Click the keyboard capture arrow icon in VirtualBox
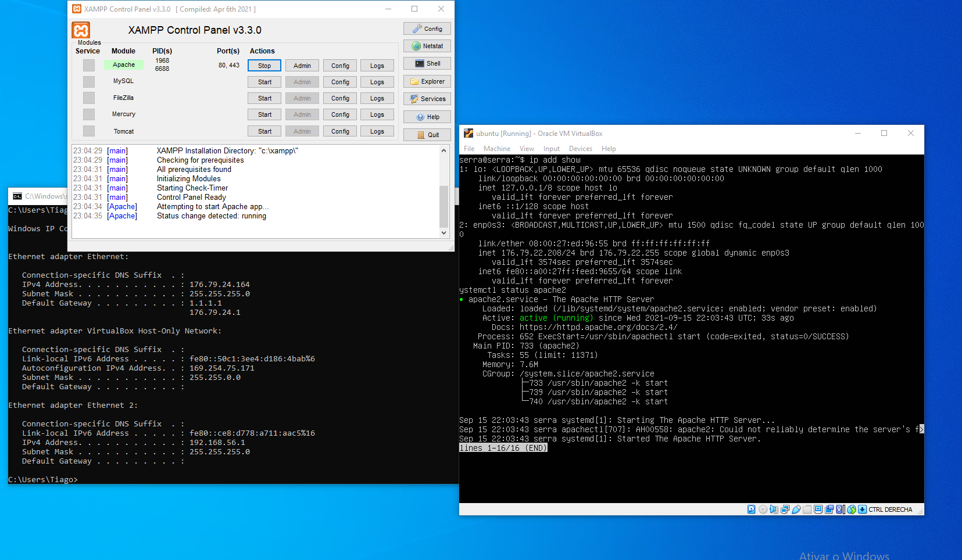Screen dimensions: 962x560 pyautogui.click(x=863, y=509)
